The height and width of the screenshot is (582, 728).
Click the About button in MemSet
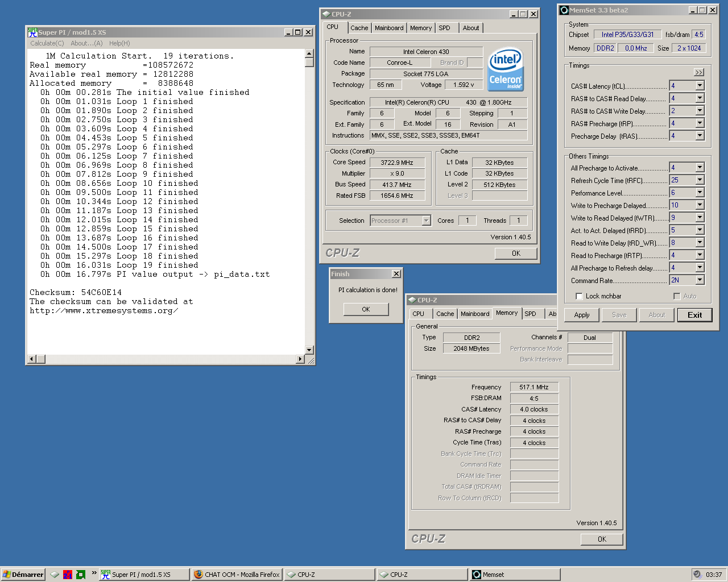[657, 315]
